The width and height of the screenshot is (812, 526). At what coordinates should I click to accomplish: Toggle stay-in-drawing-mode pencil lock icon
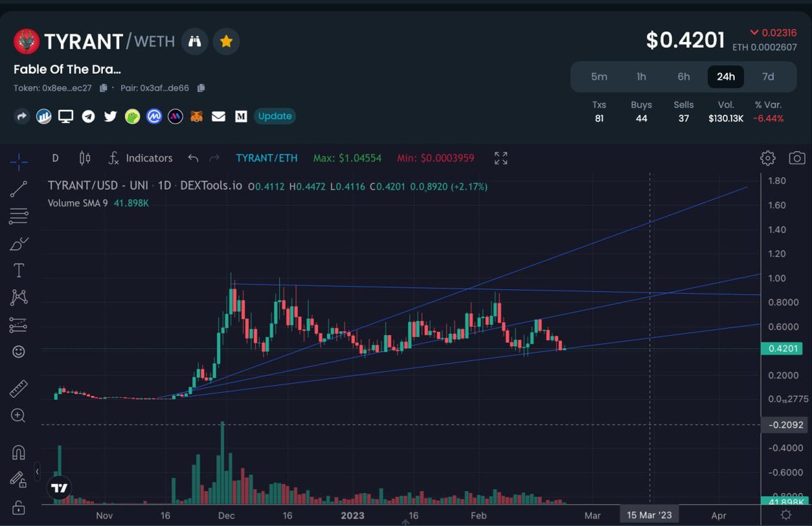click(19, 480)
